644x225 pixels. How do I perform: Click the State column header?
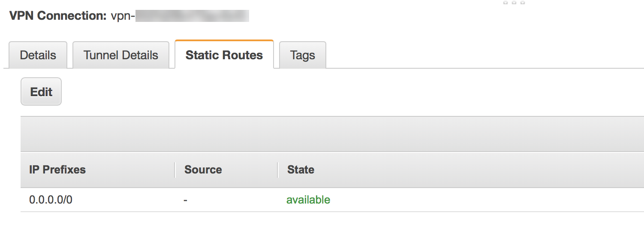[x=301, y=170]
